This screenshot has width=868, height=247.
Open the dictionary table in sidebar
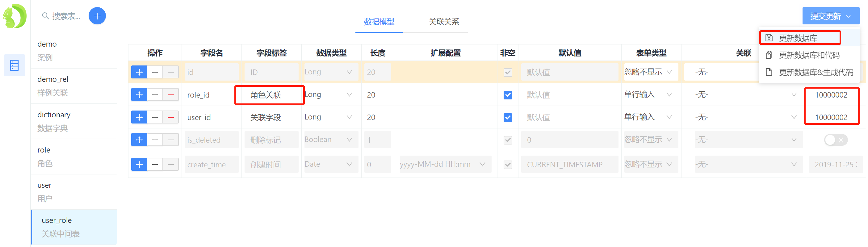(74, 121)
